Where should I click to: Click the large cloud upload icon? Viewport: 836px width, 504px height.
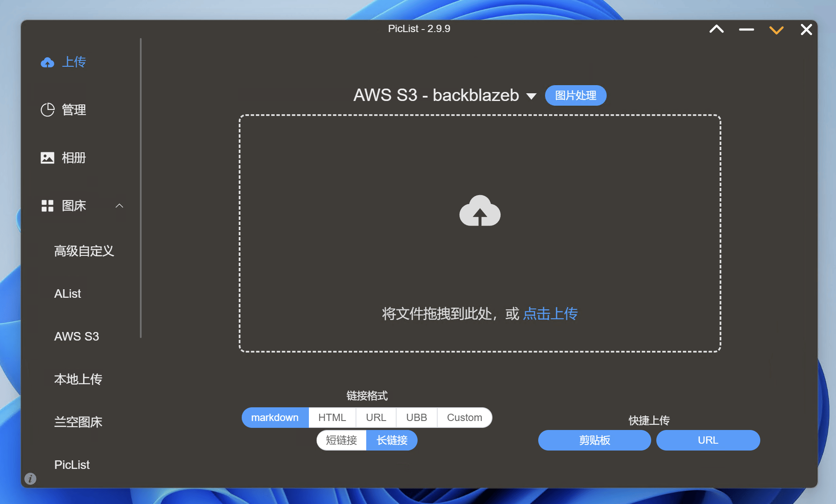(x=480, y=211)
